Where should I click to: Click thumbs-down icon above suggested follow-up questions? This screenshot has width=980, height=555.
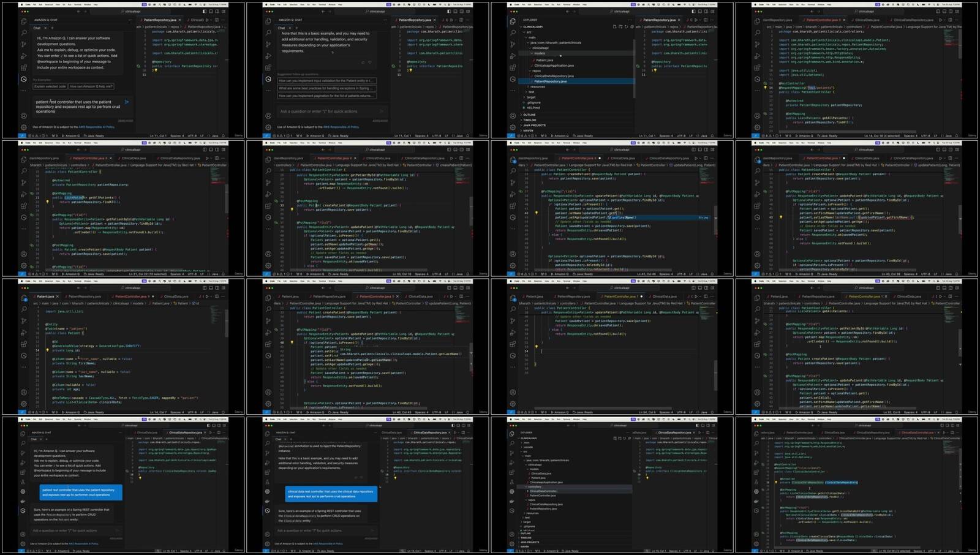pyautogui.click(x=370, y=62)
